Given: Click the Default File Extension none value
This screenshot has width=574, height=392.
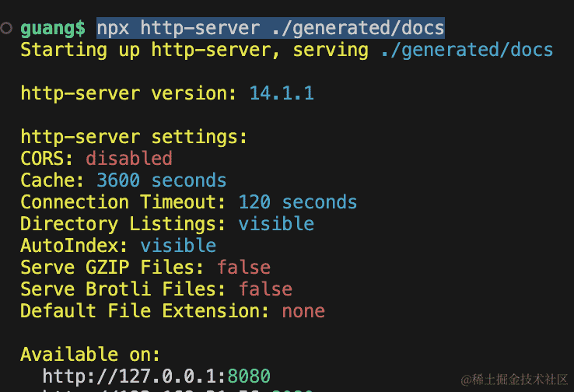Looking at the screenshot, I should click(x=303, y=311).
